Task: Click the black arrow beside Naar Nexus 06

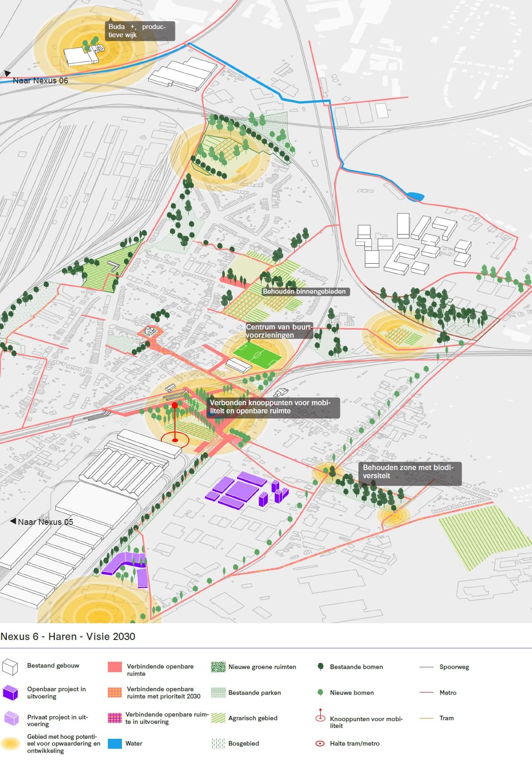Action: pyautogui.click(x=7, y=73)
